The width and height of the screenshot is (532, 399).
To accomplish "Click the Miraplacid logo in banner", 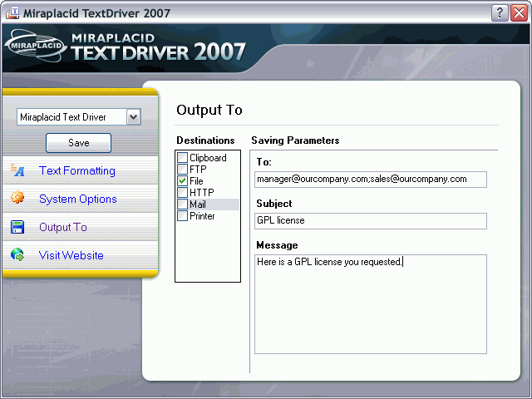I will coord(36,46).
